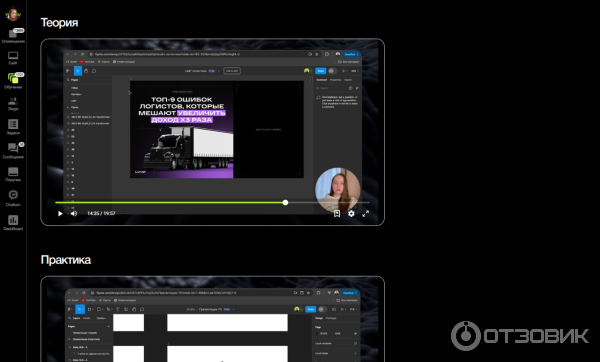This screenshot has height=362, width=600.
Task: Click the Практика heading
Action: (x=66, y=260)
